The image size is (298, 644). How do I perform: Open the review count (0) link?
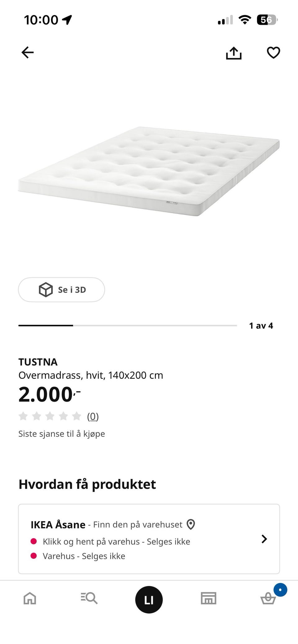click(x=93, y=416)
